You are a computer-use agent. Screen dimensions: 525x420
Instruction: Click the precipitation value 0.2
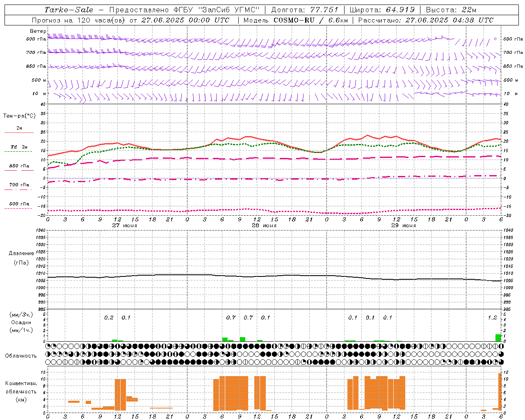(x=109, y=318)
